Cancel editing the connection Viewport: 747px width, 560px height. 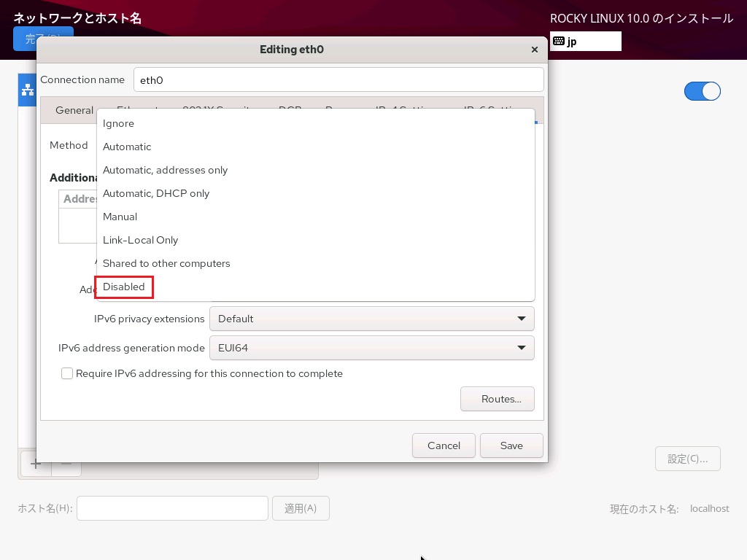click(444, 446)
